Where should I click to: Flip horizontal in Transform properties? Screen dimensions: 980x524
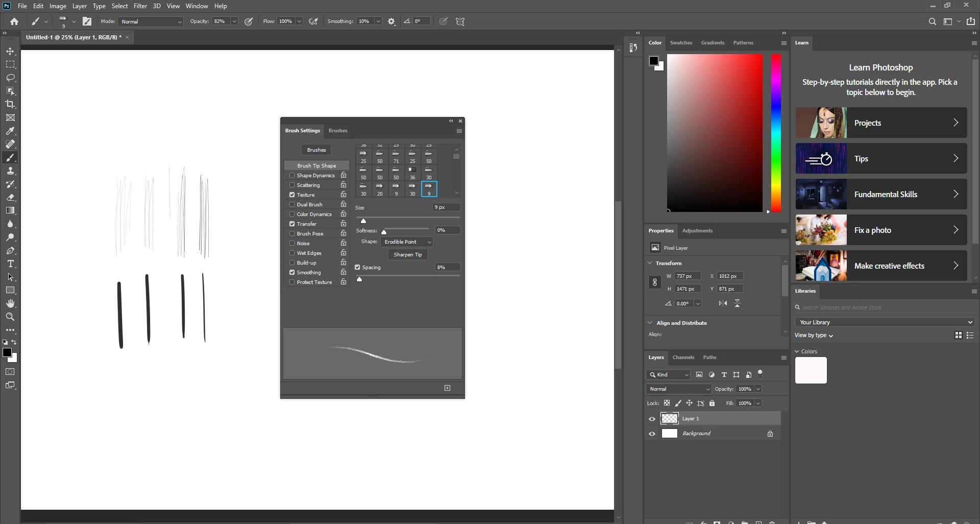point(723,303)
